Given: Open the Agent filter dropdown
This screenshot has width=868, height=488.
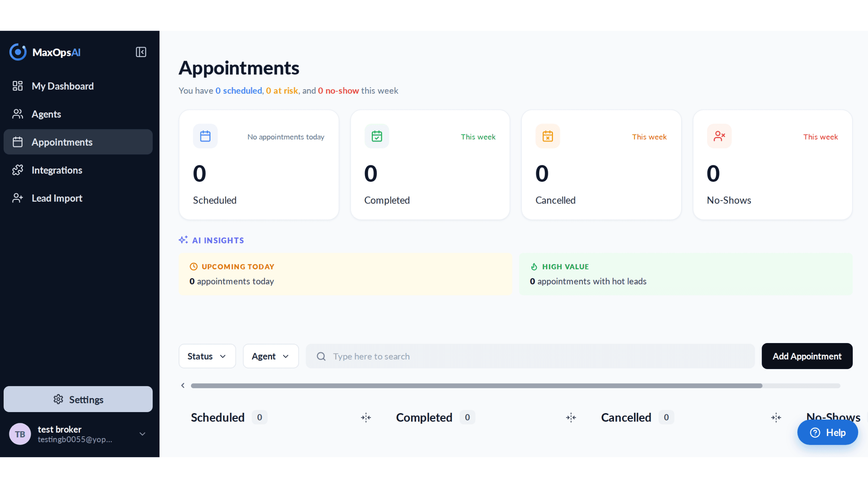Looking at the screenshot, I should point(271,356).
